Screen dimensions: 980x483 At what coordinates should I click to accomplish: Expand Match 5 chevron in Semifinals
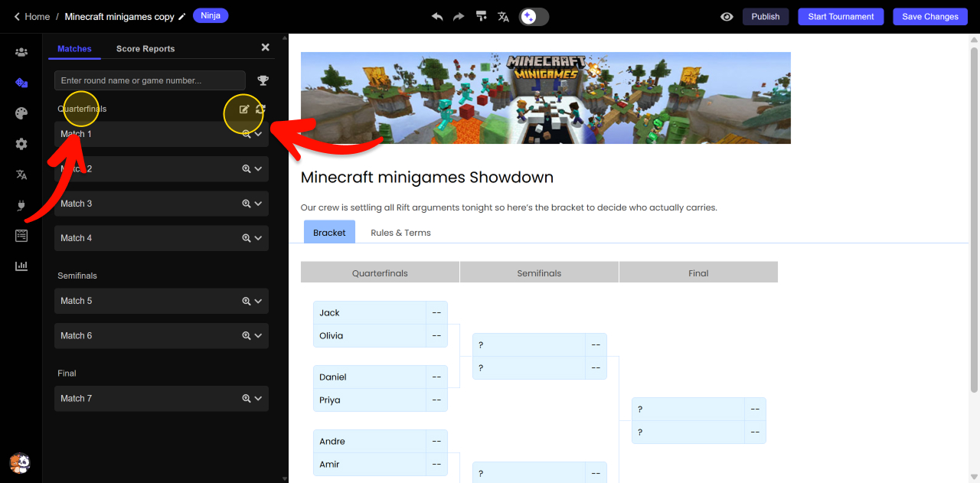[259, 301]
